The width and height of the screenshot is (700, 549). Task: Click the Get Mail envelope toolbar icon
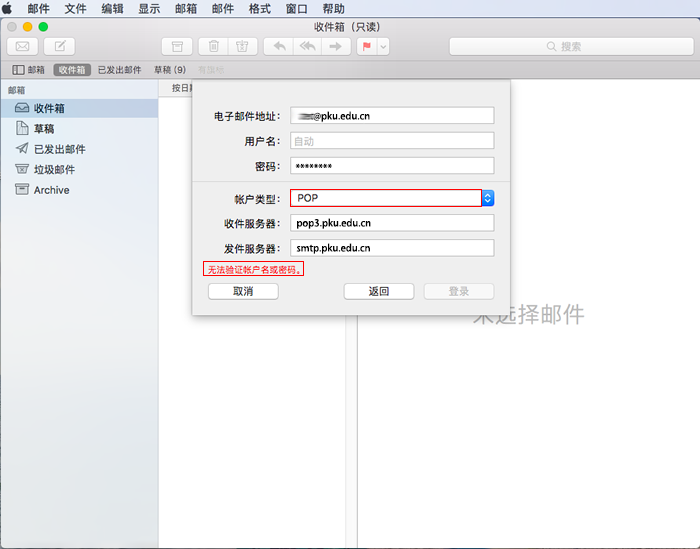point(22,46)
